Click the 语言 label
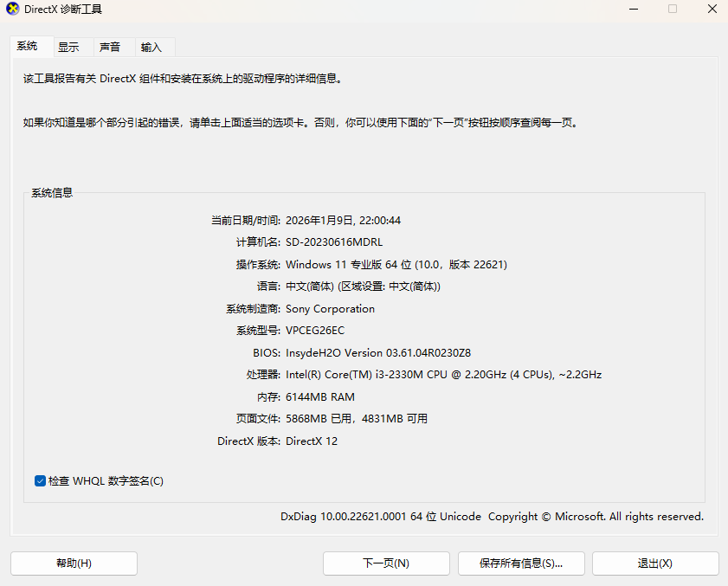 coord(268,287)
